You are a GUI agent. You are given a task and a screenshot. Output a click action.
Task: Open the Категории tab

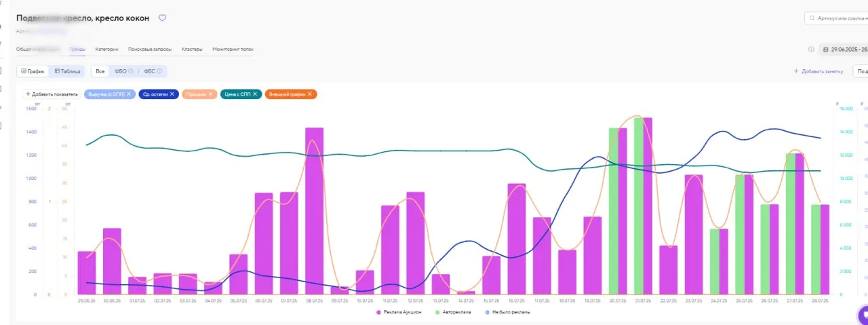point(106,50)
